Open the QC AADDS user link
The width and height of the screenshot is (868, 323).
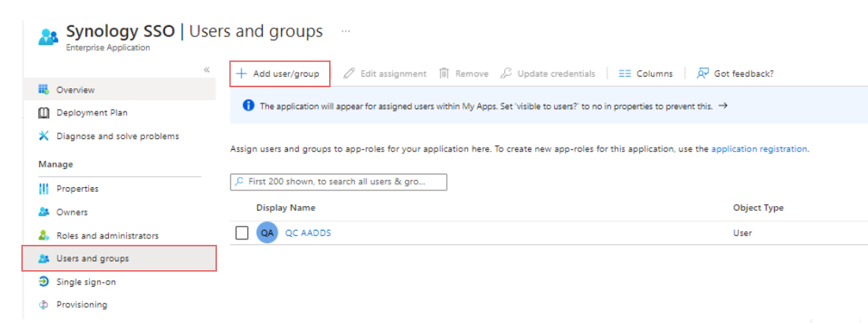pos(308,233)
